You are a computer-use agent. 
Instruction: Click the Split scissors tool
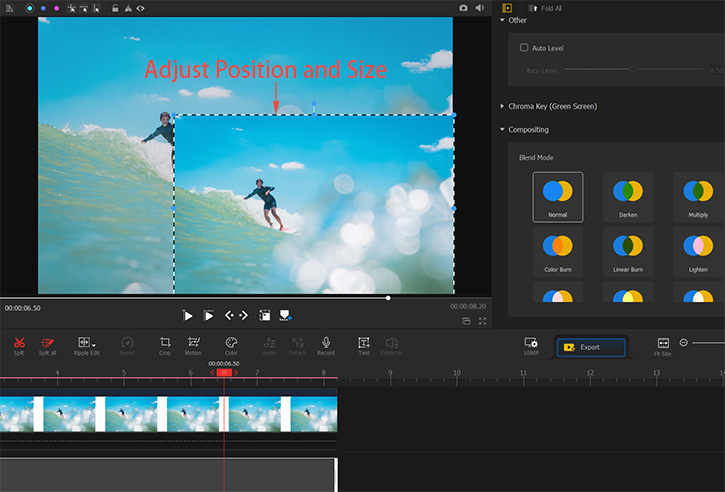19,343
